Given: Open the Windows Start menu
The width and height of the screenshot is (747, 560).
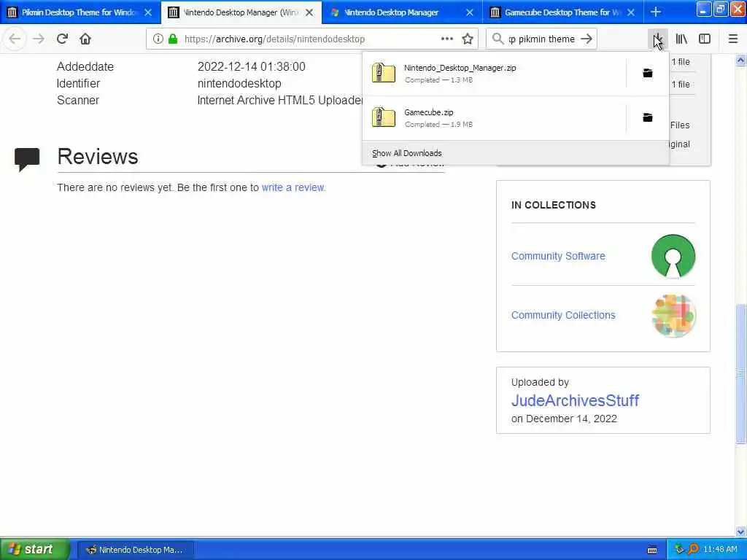Looking at the screenshot, I should click(x=34, y=549).
